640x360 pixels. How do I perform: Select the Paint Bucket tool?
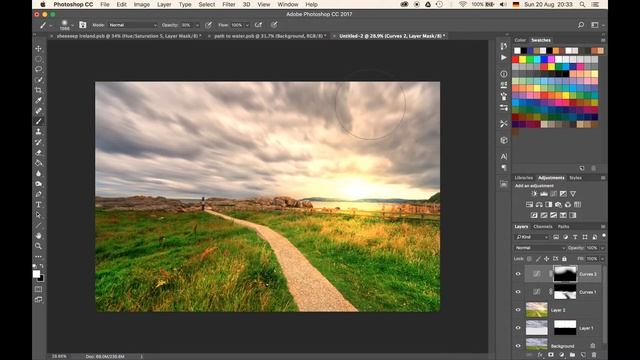click(38, 163)
